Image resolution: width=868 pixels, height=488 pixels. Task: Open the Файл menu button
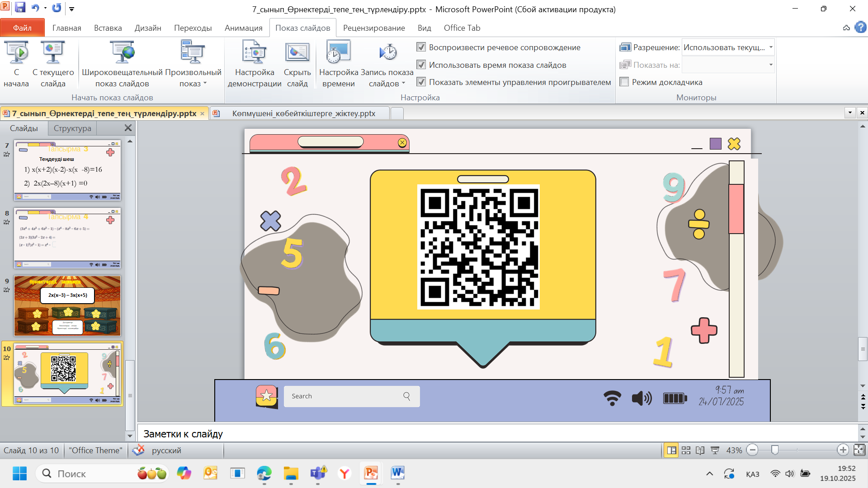click(x=22, y=28)
